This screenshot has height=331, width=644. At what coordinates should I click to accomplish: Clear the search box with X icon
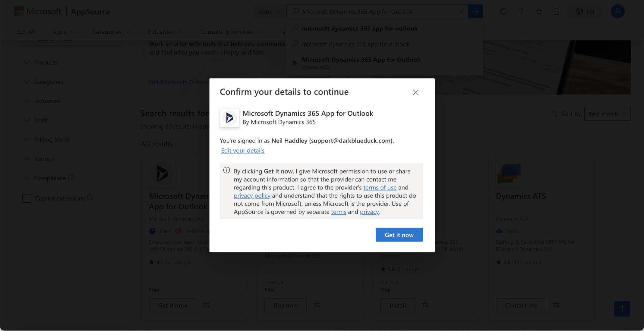461,11
